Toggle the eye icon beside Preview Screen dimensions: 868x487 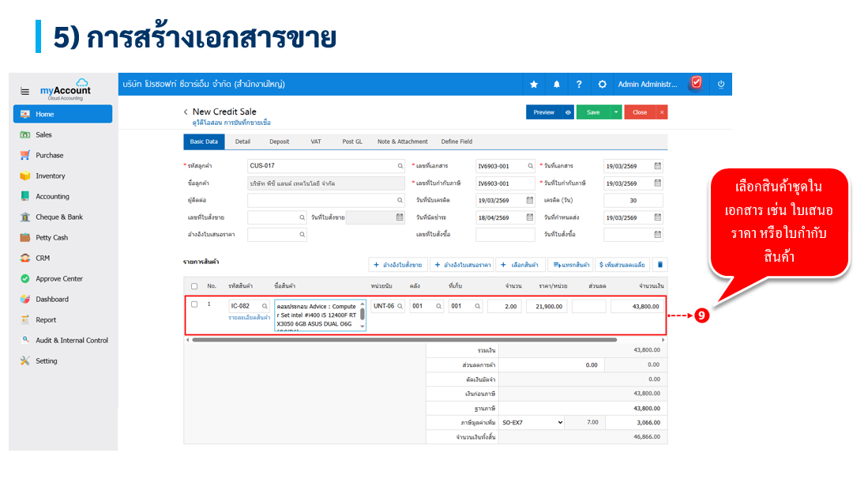click(568, 112)
